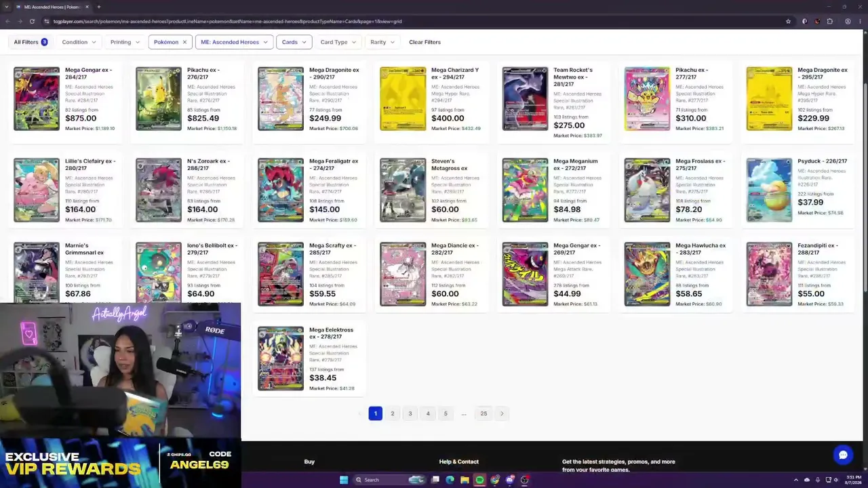
Task: Go to results page 5
Action: (x=446, y=413)
